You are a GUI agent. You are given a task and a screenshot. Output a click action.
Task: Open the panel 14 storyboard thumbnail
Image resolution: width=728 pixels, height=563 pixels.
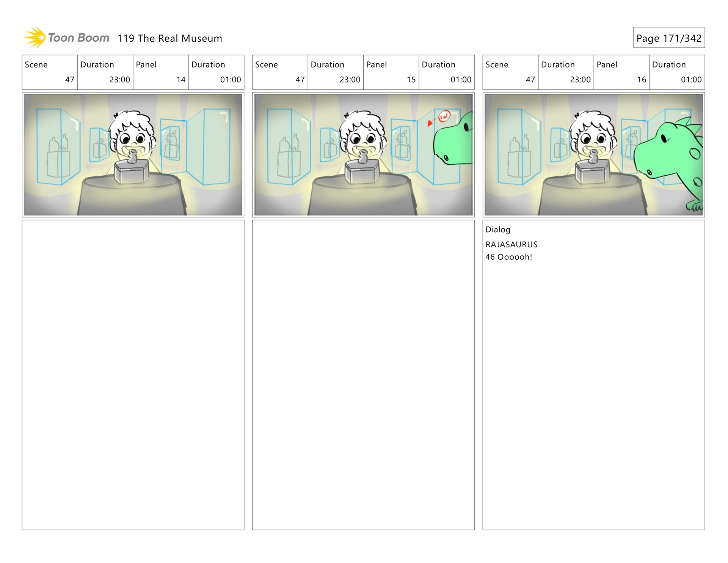(x=133, y=154)
